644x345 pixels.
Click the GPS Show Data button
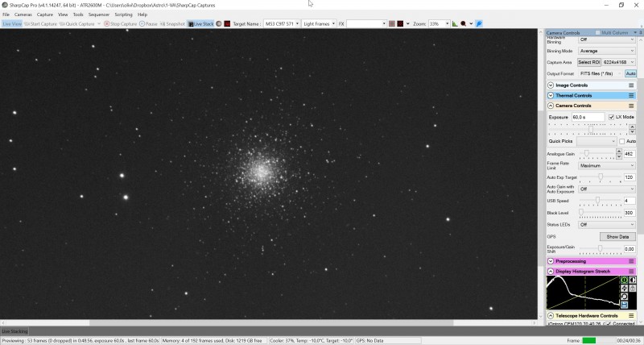[617, 237]
